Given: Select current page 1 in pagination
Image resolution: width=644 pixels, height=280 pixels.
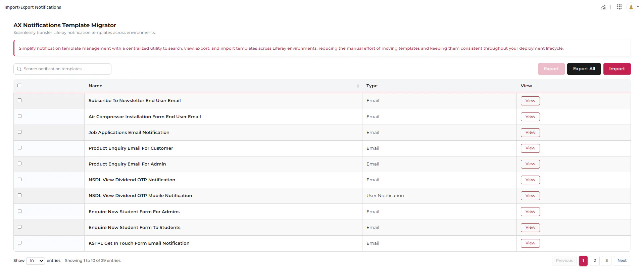Looking at the screenshot, I should point(583,261).
